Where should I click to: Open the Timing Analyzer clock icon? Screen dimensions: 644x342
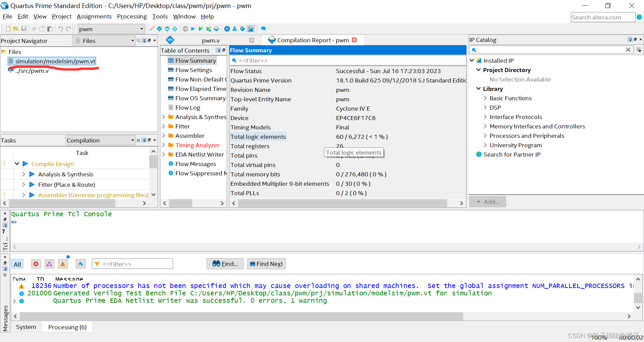[x=227, y=29]
